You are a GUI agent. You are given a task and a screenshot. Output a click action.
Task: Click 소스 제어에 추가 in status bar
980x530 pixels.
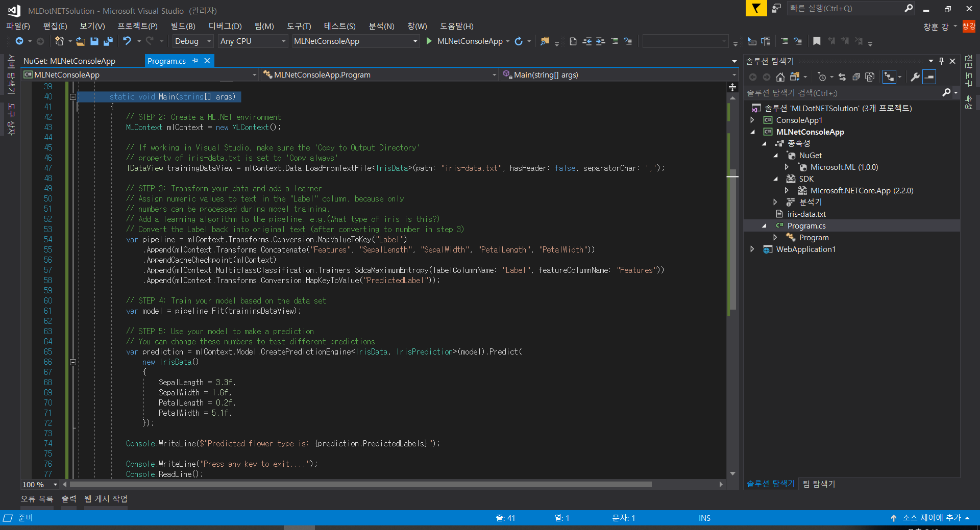click(931, 518)
